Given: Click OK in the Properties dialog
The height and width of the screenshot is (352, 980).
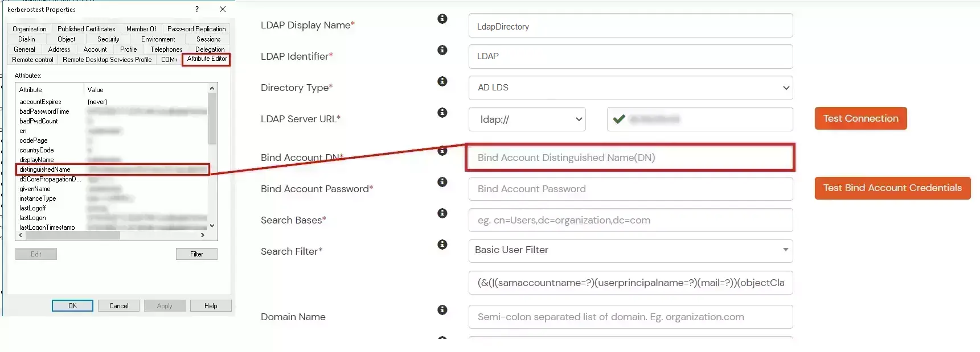Looking at the screenshot, I should coord(72,306).
